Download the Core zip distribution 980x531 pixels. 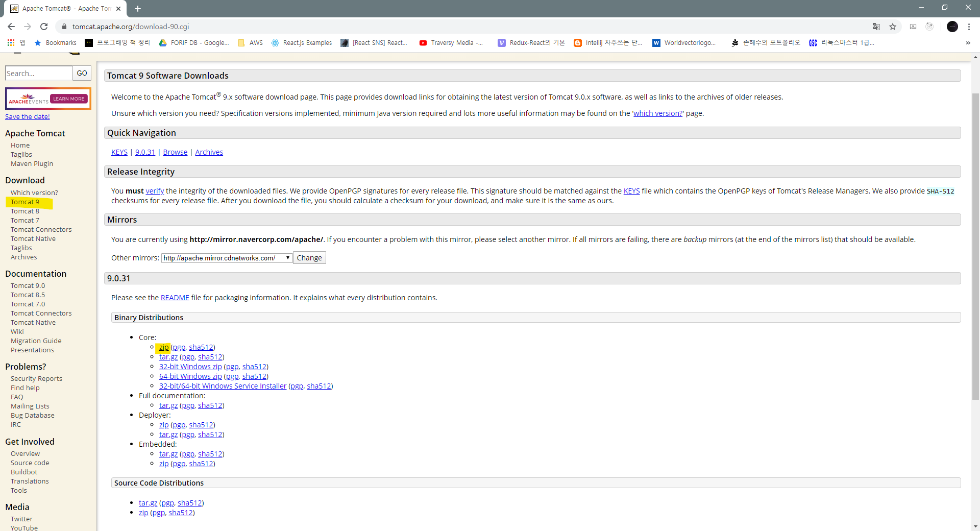pyautogui.click(x=164, y=347)
